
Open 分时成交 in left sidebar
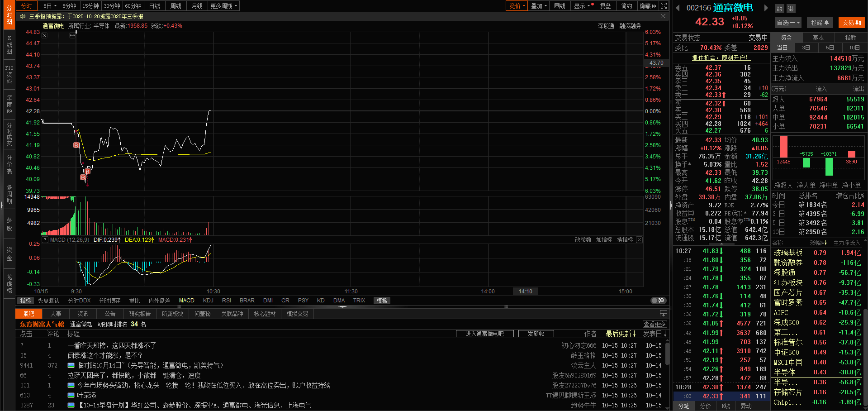(9, 134)
